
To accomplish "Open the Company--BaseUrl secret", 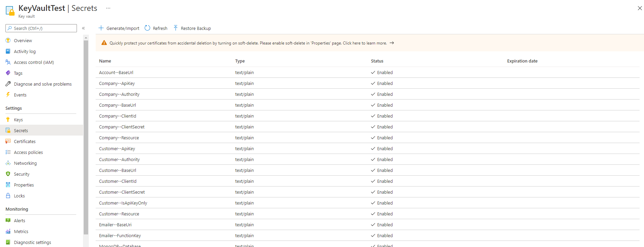I will point(117,105).
